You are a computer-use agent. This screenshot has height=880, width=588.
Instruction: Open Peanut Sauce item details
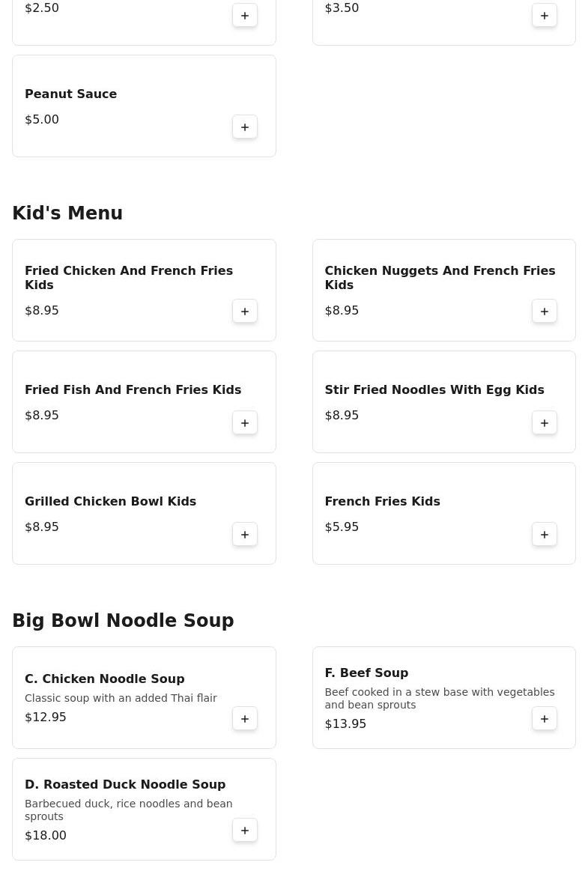pos(71,94)
